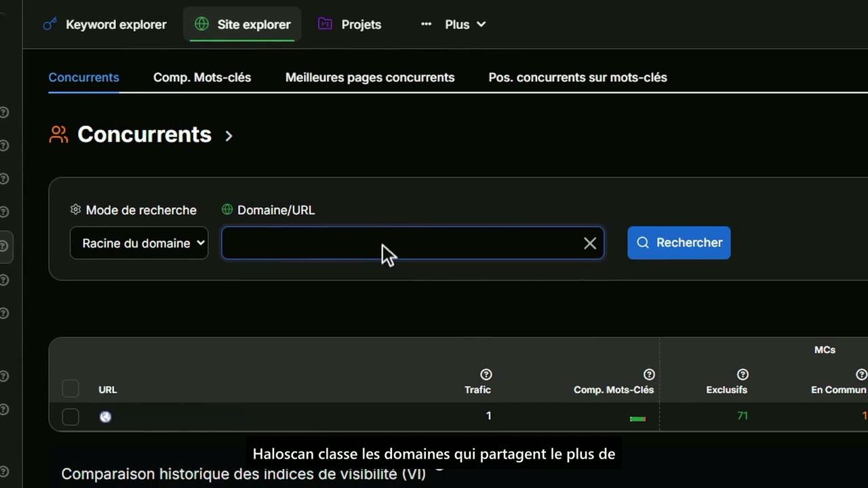Clear the Domaine/URL field with the X
Viewport: 868px width, 488px height.
point(590,243)
